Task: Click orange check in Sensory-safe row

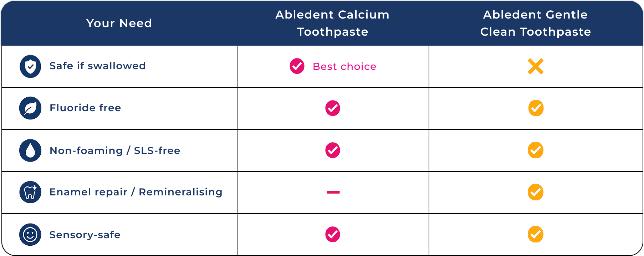Action: [x=536, y=234]
